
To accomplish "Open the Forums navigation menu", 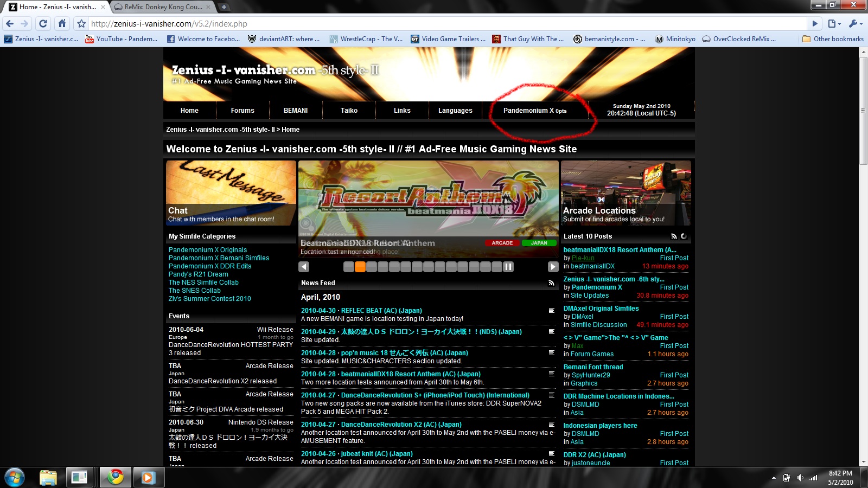I will (242, 111).
